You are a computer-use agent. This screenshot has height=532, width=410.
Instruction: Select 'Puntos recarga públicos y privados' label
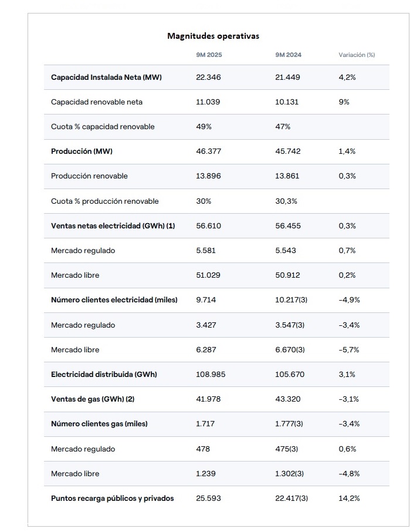pos(113,499)
